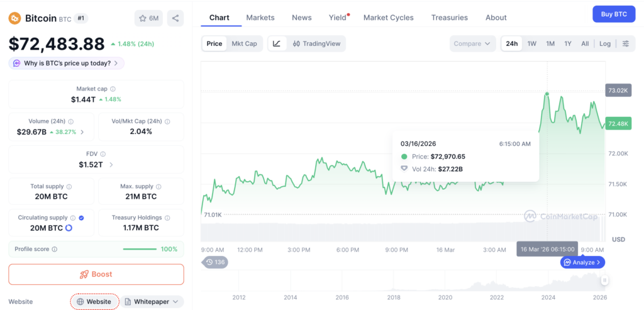Image resolution: width=644 pixels, height=310 pixels.
Task: Expand the Whitepaper dropdown
Action: pyautogui.click(x=152, y=302)
